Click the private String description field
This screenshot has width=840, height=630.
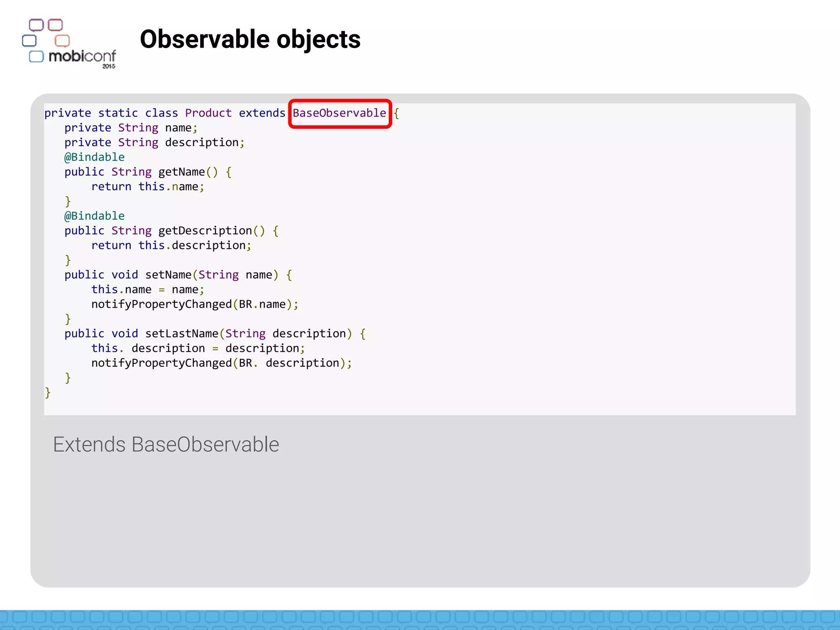154,142
